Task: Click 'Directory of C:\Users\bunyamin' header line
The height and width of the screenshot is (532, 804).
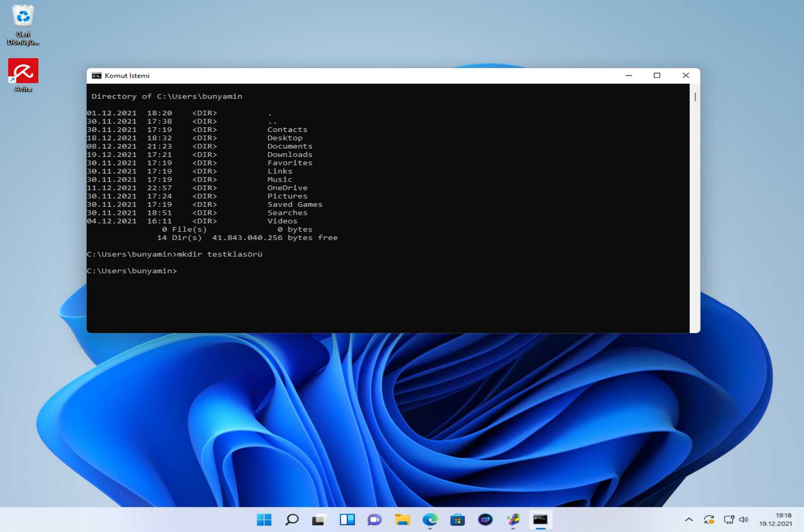Action: tap(167, 96)
